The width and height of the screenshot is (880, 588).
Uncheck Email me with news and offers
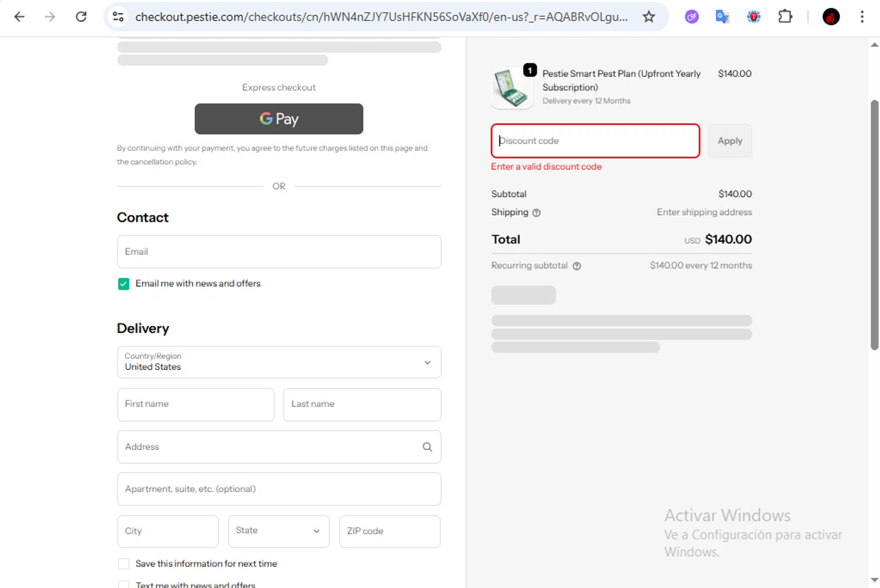pyautogui.click(x=124, y=284)
